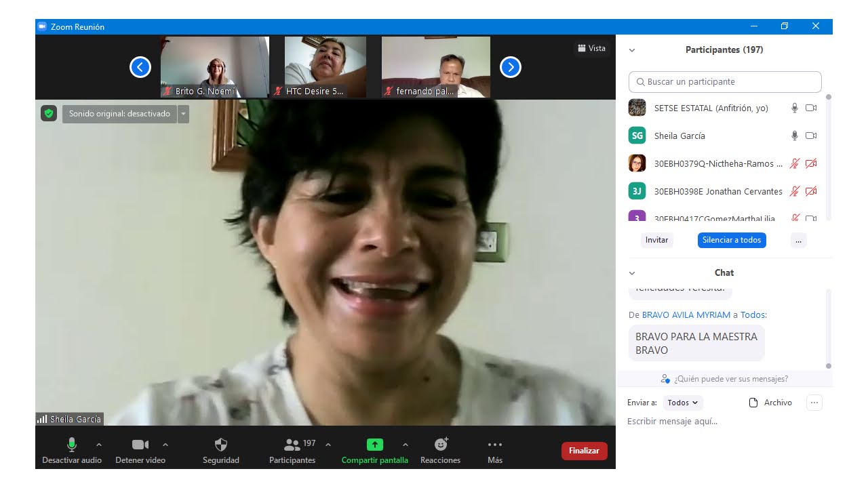Click the red Finalizar button
Image resolution: width=868 pixels, height=488 pixels.
(x=585, y=451)
